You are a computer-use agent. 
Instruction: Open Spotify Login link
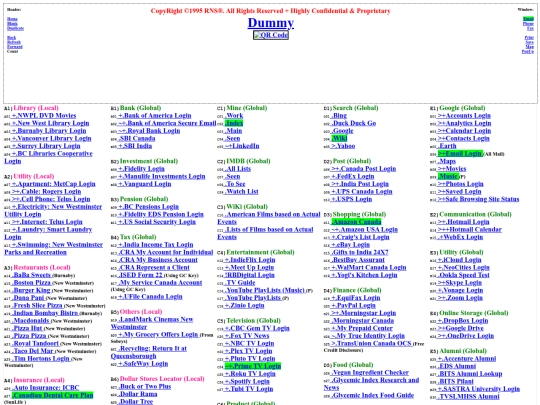tap(247, 381)
